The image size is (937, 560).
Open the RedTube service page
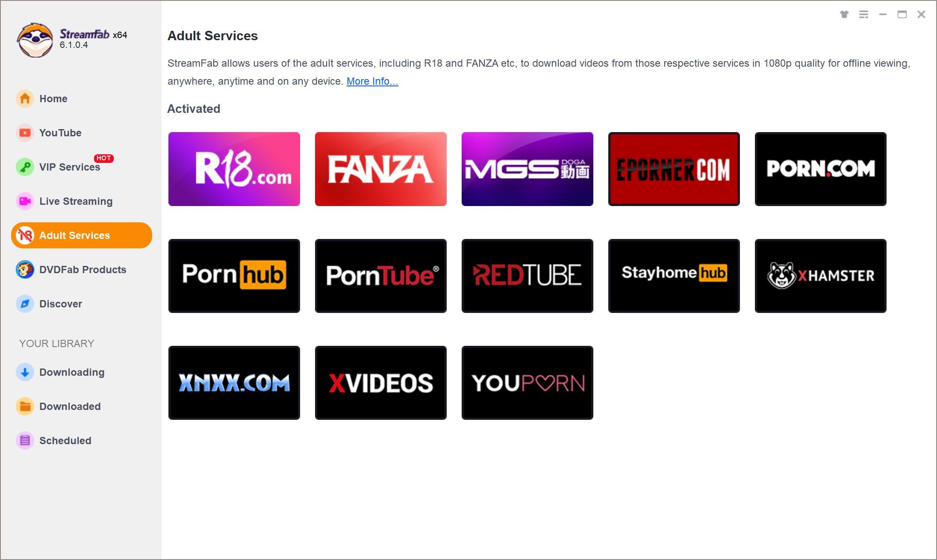click(x=527, y=275)
